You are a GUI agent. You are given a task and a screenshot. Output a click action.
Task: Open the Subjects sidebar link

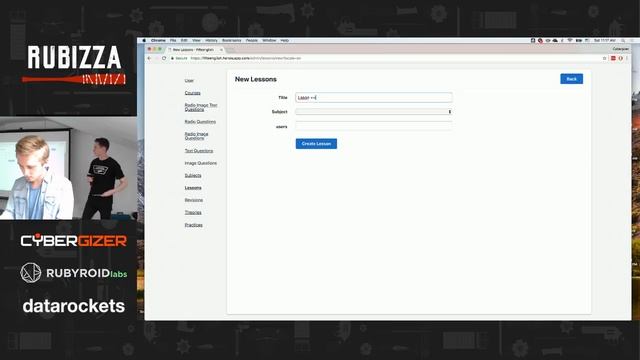[x=193, y=176]
